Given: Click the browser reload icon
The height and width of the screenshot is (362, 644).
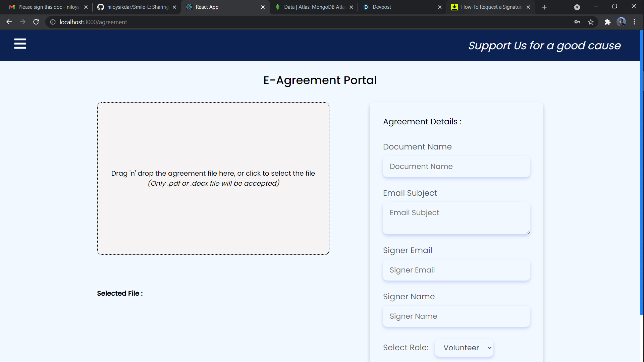Looking at the screenshot, I should click(36, 22).
